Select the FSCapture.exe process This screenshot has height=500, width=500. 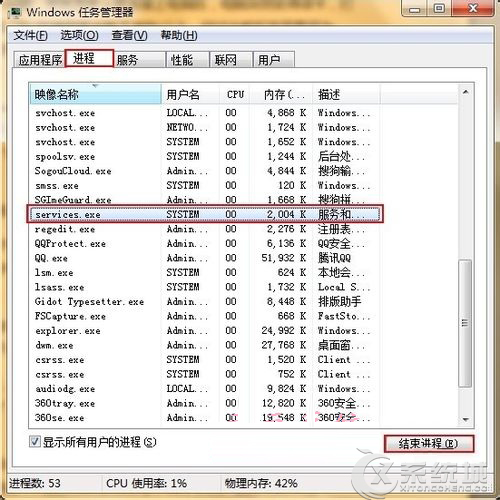coord(205,316)
